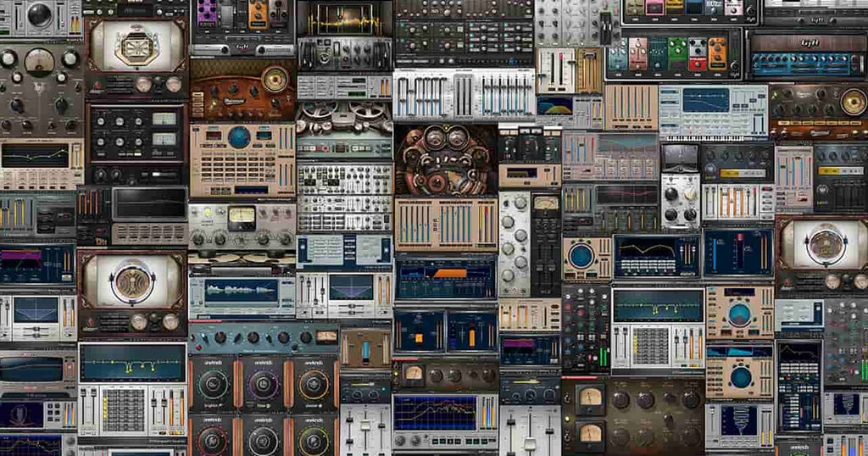Screen dimensions: 868x456
Task: Click the blue globe on the tan plugin
Action: 239,137
